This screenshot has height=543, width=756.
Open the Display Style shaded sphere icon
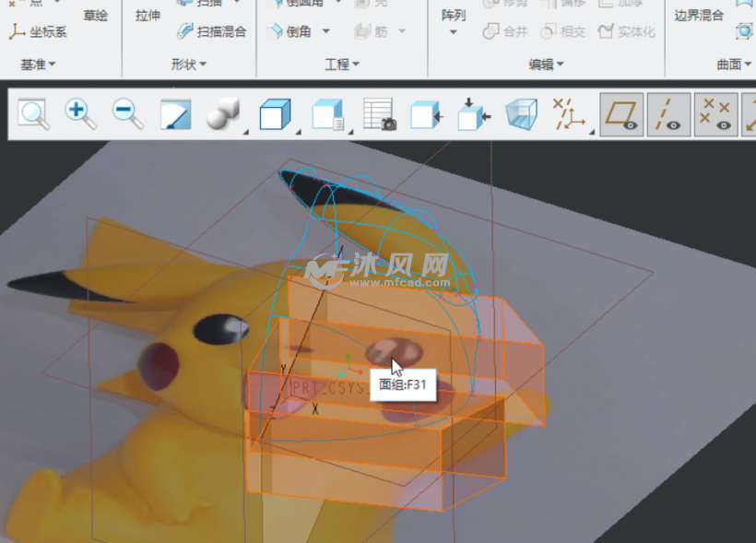(x=223, y=114)
